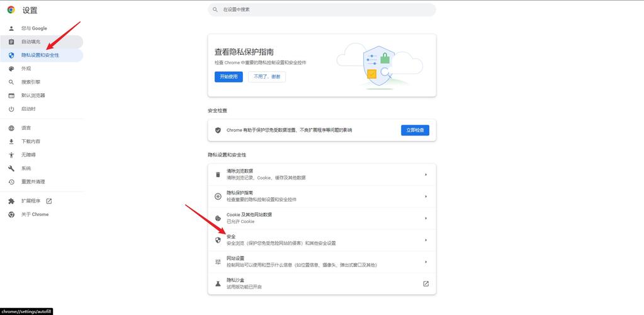Click the download icon for 下载内容
This screenshot has height=315, width=644.
(11, 142)
